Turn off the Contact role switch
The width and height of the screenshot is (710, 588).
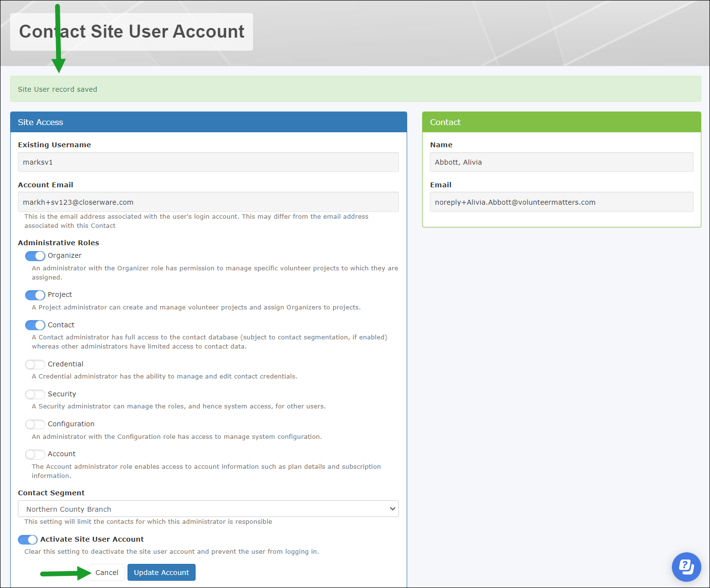(x=35, y=325)
